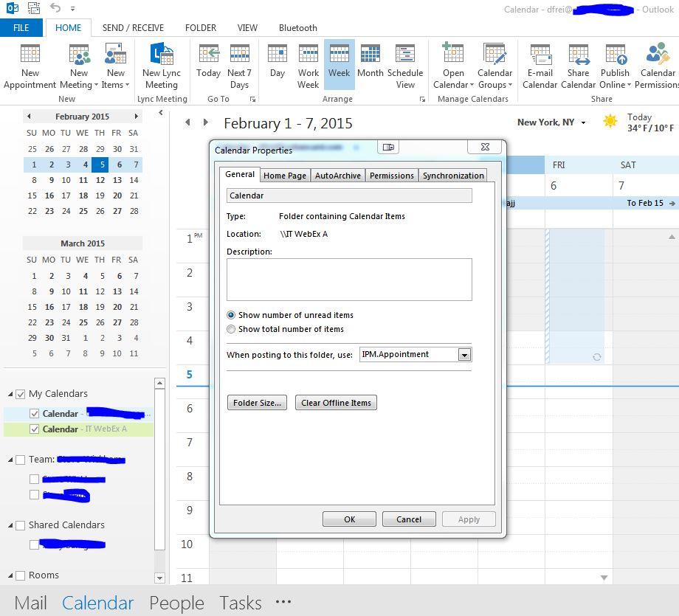679x616 pixels.
Task: Open Calendar Groups options
Action: [495, 66]
